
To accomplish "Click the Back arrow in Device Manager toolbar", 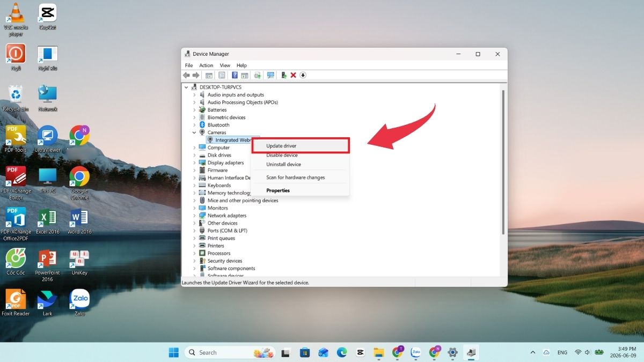I will 186,75.
